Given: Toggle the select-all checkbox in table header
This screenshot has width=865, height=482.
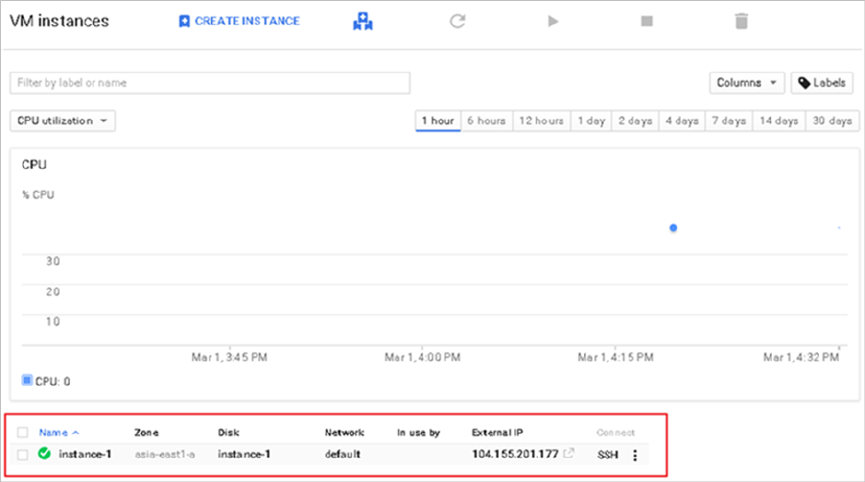Looking at the screenshot, I should click(23, 432).
